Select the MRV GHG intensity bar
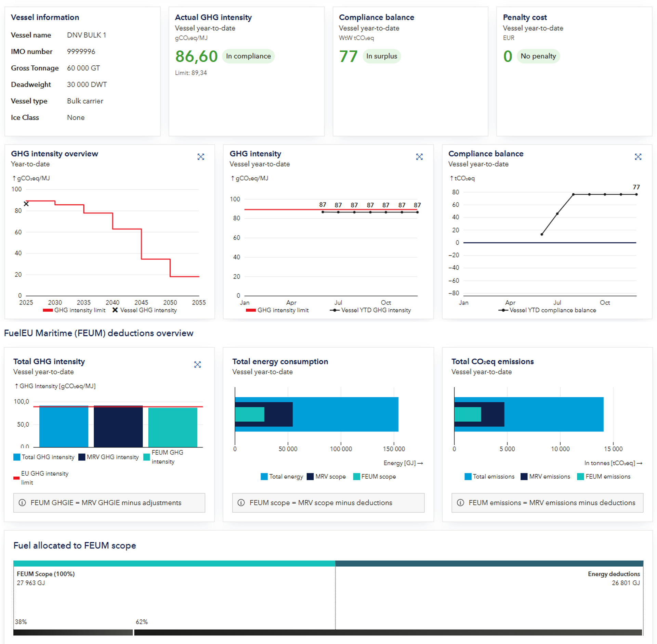This screenshot has width=657, height=644. [118, 426]
